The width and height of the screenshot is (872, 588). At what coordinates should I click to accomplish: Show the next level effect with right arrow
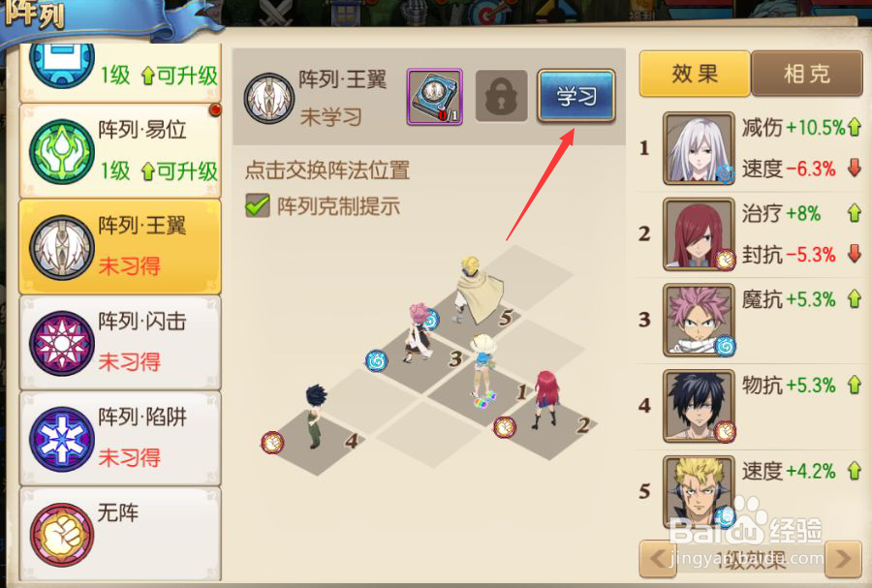[843, 558]
